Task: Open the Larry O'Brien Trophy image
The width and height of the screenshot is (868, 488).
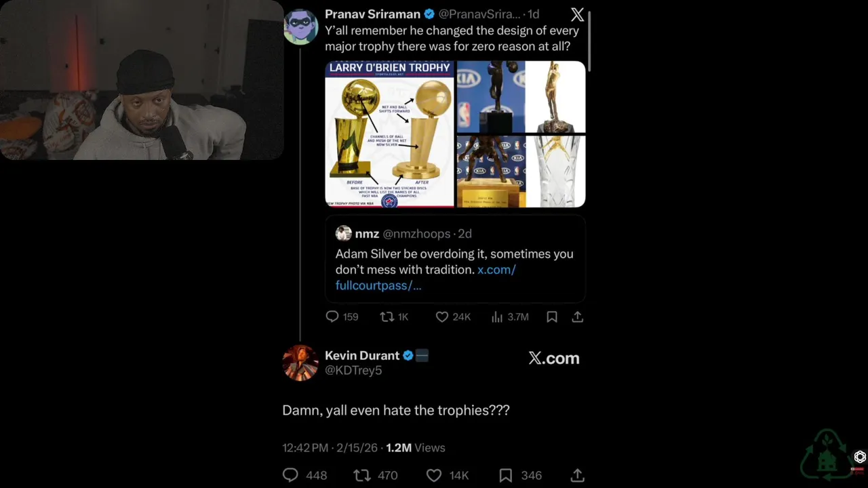Action: click(x=389, y=134)
